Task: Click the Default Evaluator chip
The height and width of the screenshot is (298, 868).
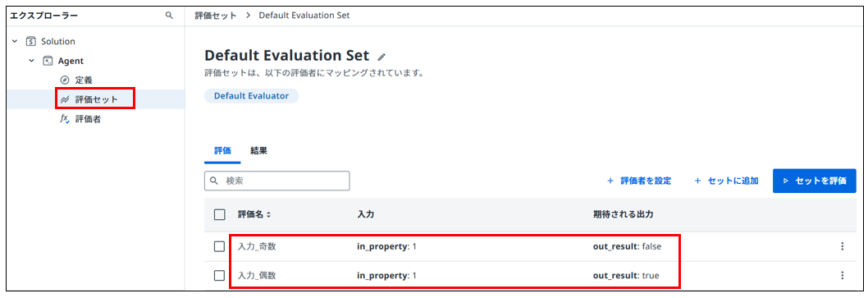Action: point(251,96)
